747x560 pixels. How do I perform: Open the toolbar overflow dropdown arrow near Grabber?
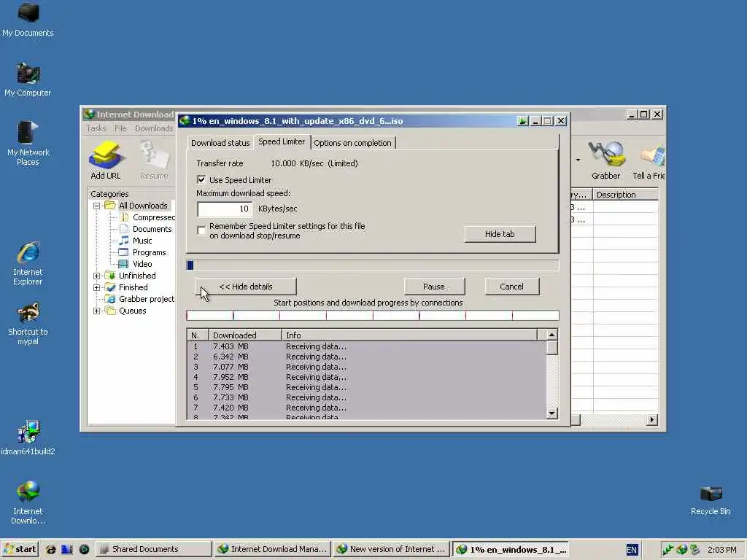click(x=578, y=160)
